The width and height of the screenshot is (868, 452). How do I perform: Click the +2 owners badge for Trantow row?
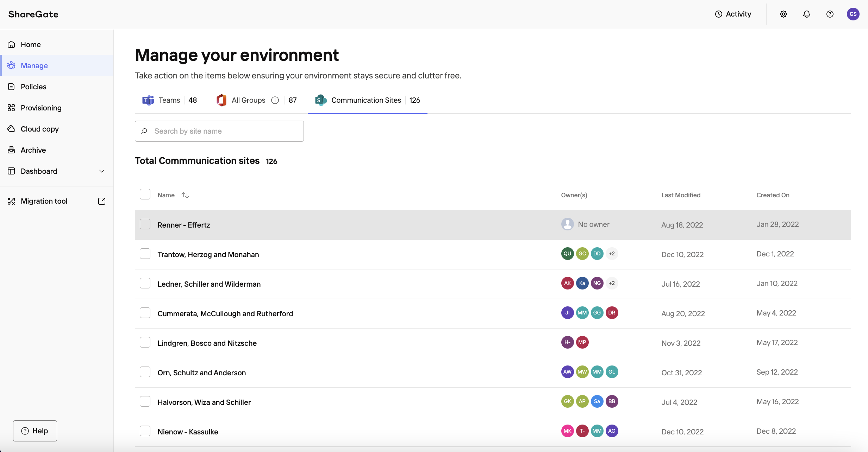(612, 254)
